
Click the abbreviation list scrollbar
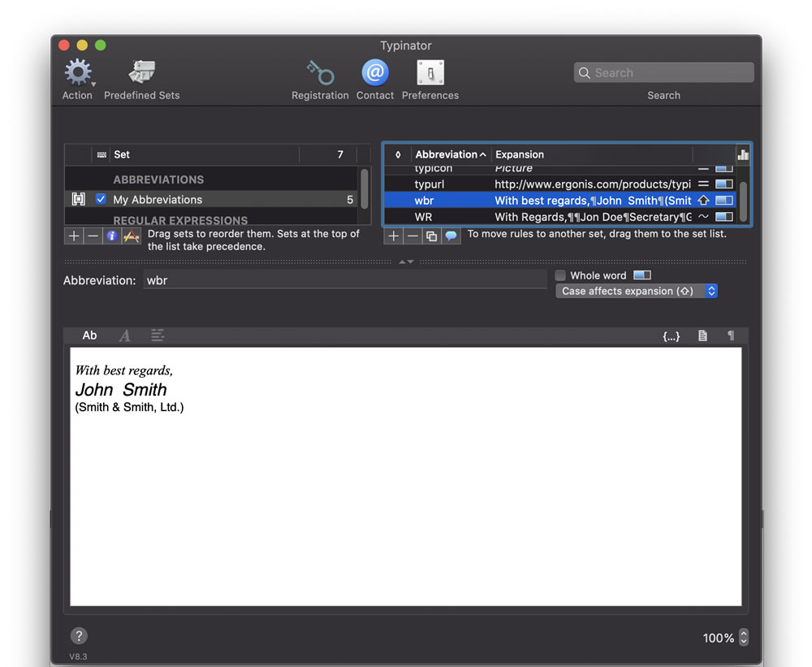tap(743, 201)
